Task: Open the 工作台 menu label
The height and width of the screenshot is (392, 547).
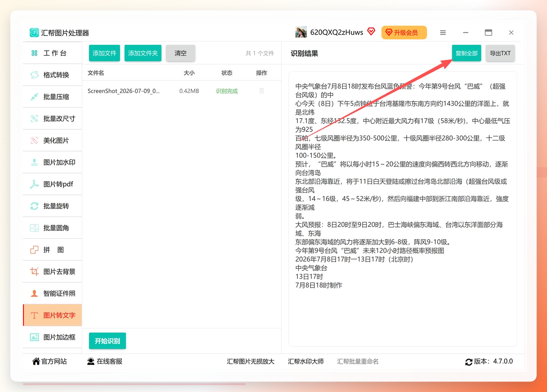Action: point(55,53)
